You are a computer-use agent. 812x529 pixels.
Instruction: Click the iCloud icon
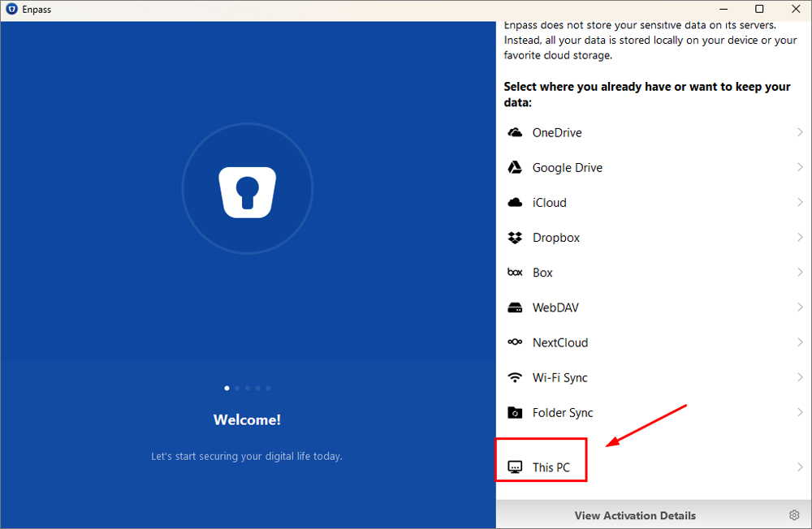(x=514, y=202)
